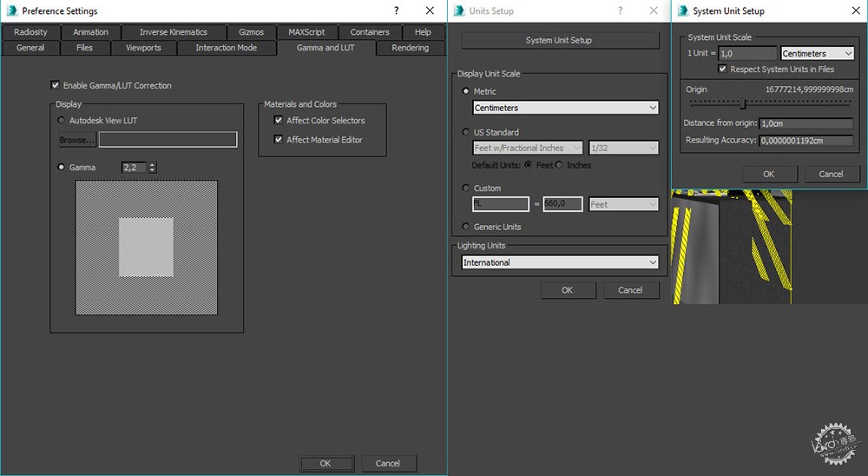Open the Viewports tab

click(143, 48)
